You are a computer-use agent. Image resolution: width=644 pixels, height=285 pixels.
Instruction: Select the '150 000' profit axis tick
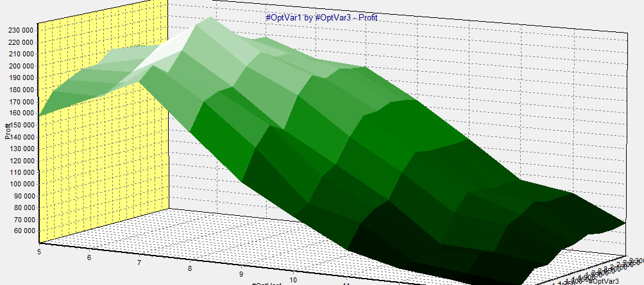point(22,125)
